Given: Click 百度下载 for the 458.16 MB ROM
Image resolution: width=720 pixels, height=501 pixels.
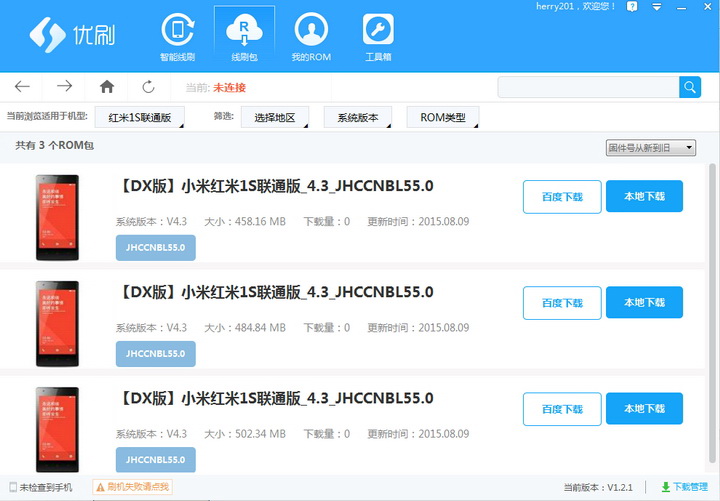Looking at the screenshot, I should click(562, 197).
